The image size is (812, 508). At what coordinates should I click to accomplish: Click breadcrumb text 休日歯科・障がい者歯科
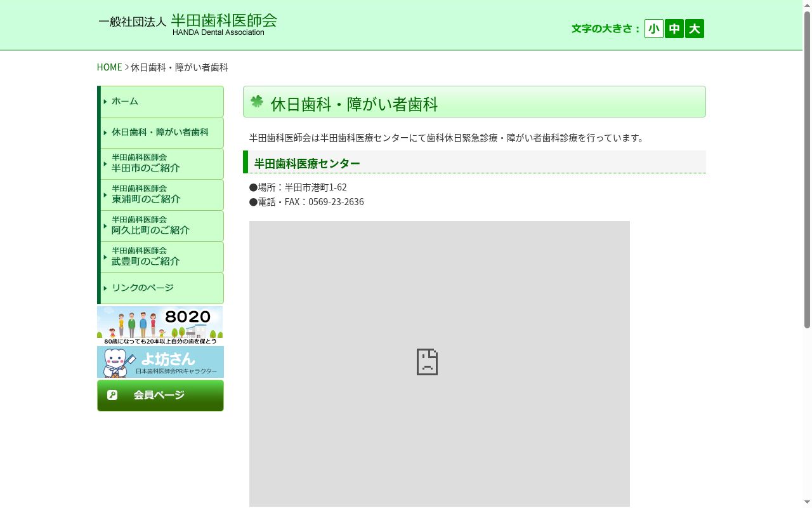(x=180, y=67)
